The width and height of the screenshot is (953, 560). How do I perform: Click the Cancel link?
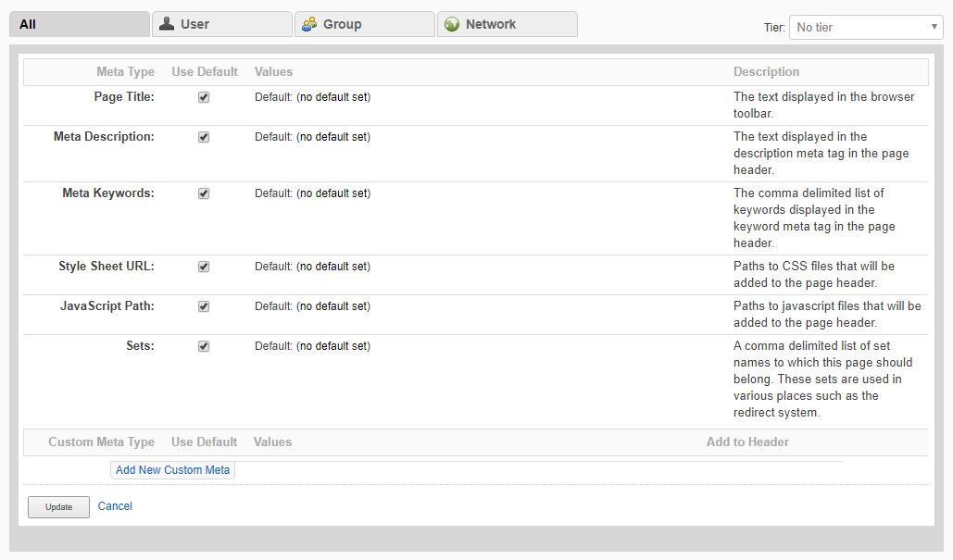115,506
